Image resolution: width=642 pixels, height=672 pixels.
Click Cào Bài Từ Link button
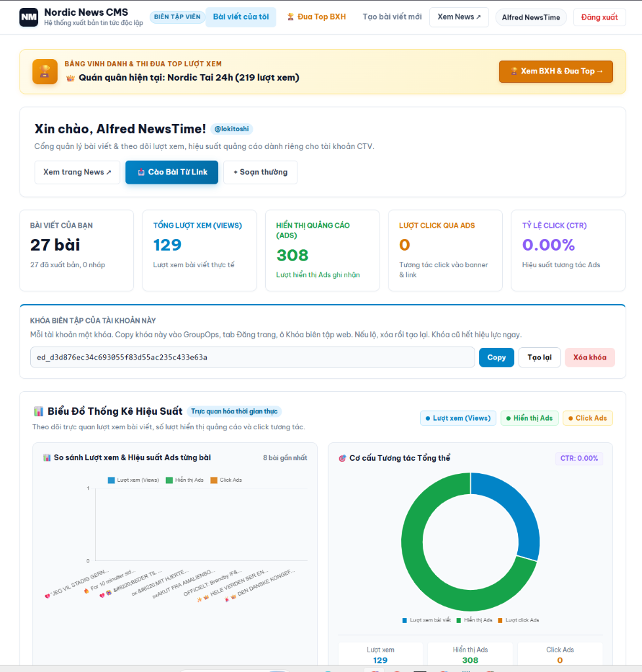click(172, 173)
